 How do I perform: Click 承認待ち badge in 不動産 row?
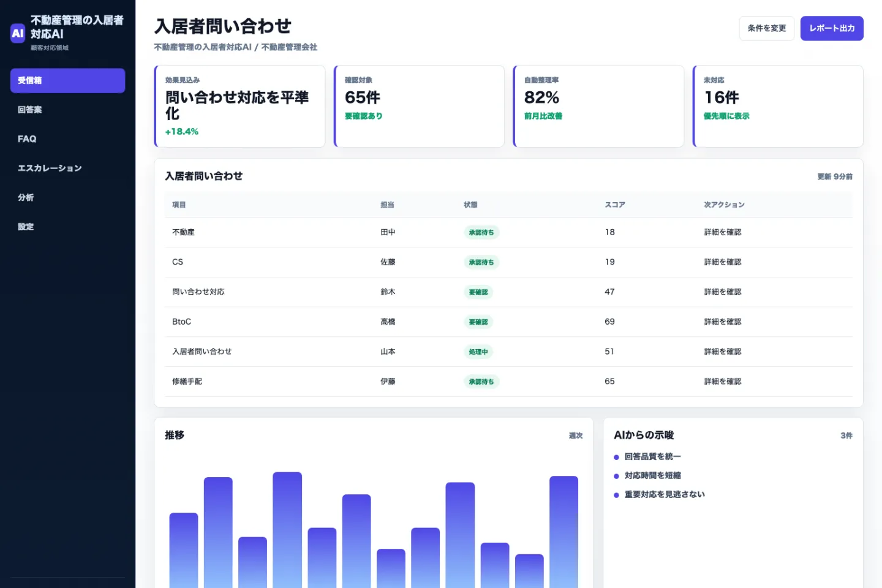481,233
